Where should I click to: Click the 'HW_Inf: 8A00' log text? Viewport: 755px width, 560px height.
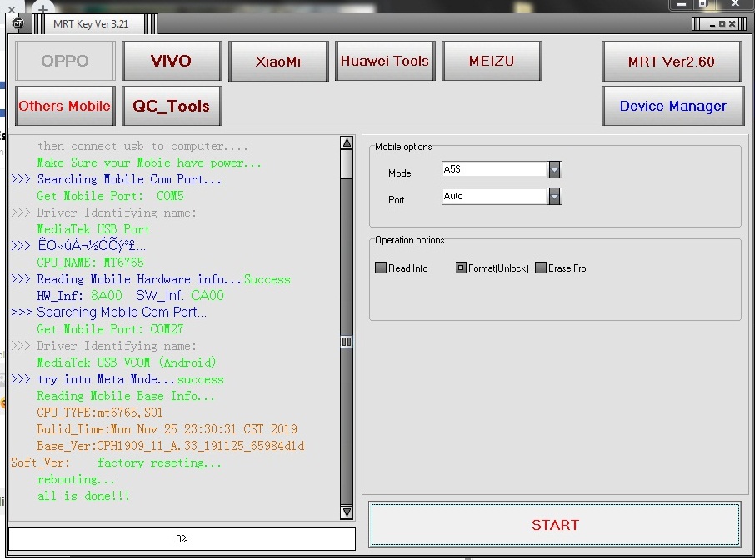[x=79, y=295]
